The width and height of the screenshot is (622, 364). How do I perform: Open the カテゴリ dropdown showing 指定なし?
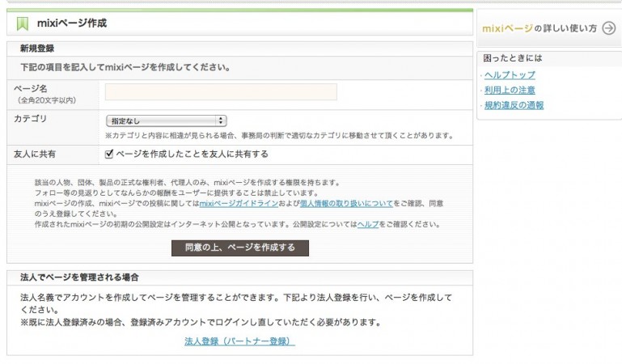[166, 121]
